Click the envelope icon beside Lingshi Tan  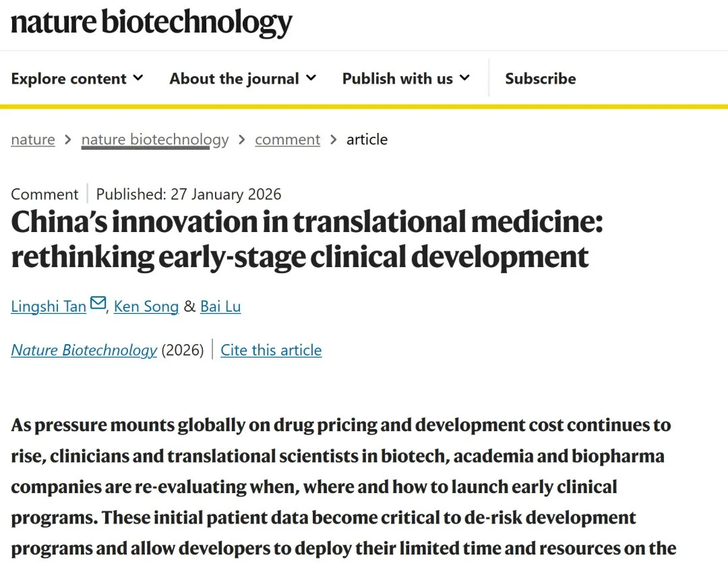[x=98, y=304]
